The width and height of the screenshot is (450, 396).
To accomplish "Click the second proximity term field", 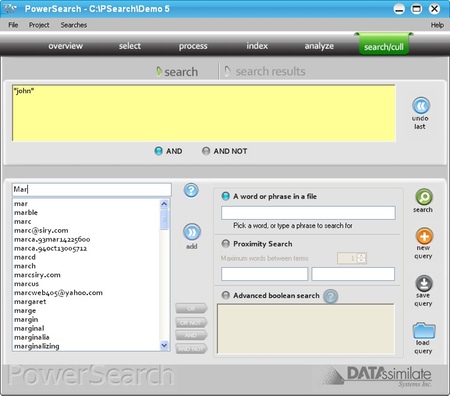I will click(353, 274).
